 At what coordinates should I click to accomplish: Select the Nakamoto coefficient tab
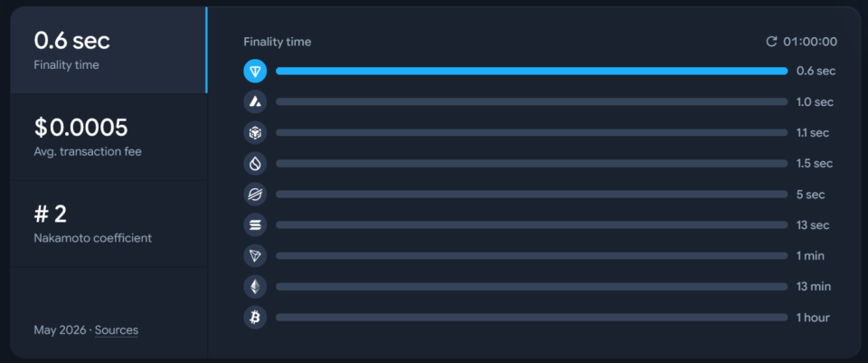[108, 224]
